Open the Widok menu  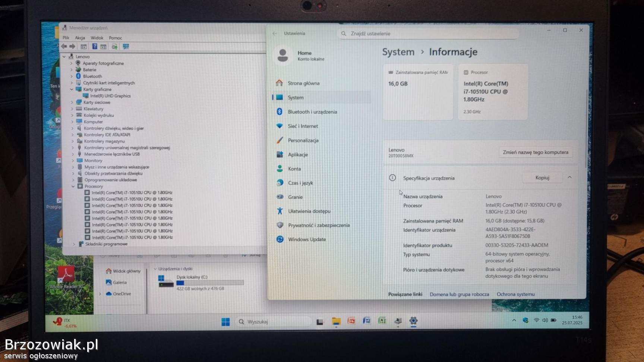(97, 38)
